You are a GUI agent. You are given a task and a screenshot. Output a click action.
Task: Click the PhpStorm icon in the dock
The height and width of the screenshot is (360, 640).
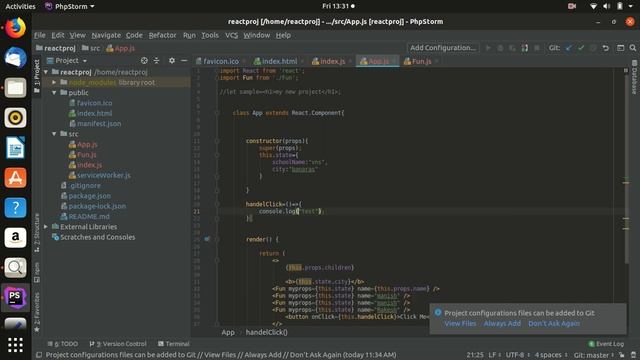(x=16, y=298)
